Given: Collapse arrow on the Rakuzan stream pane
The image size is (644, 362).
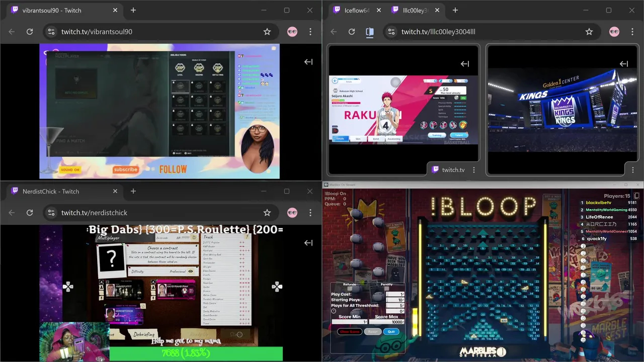Looking at the screenshot, I should pyautogui.click(x=465, y=64).
